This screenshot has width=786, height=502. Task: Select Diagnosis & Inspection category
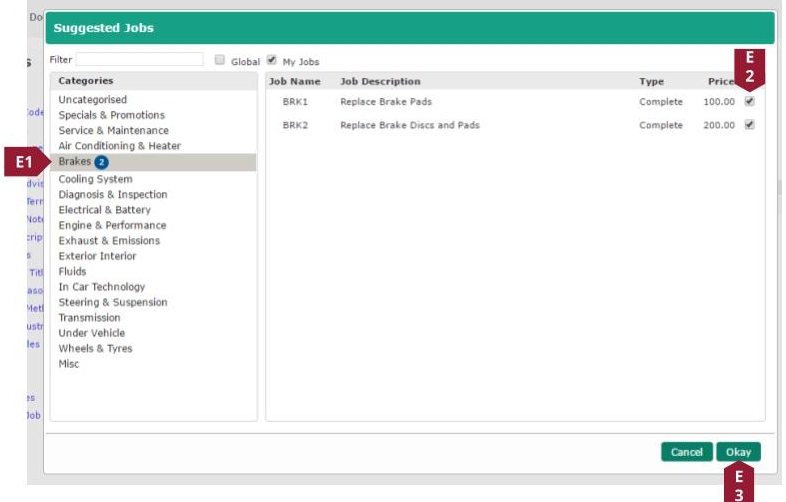pyautogui.click(x=113, y=194)
